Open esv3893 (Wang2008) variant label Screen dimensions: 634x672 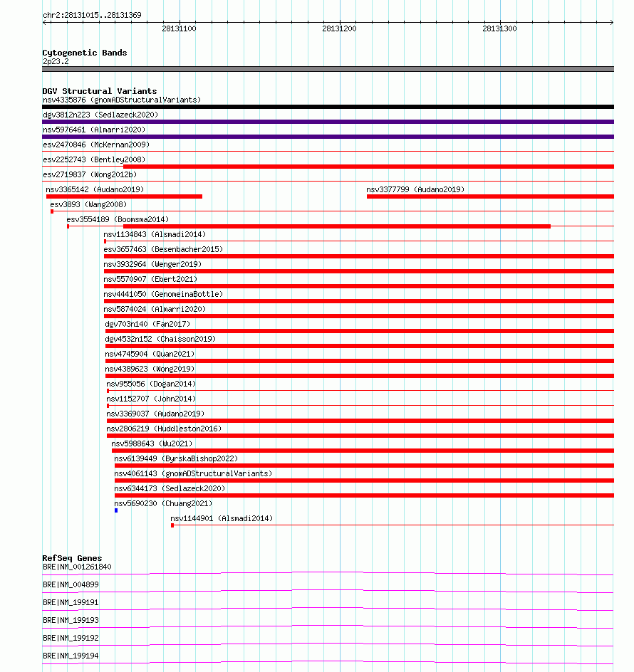tap(88, 204)
